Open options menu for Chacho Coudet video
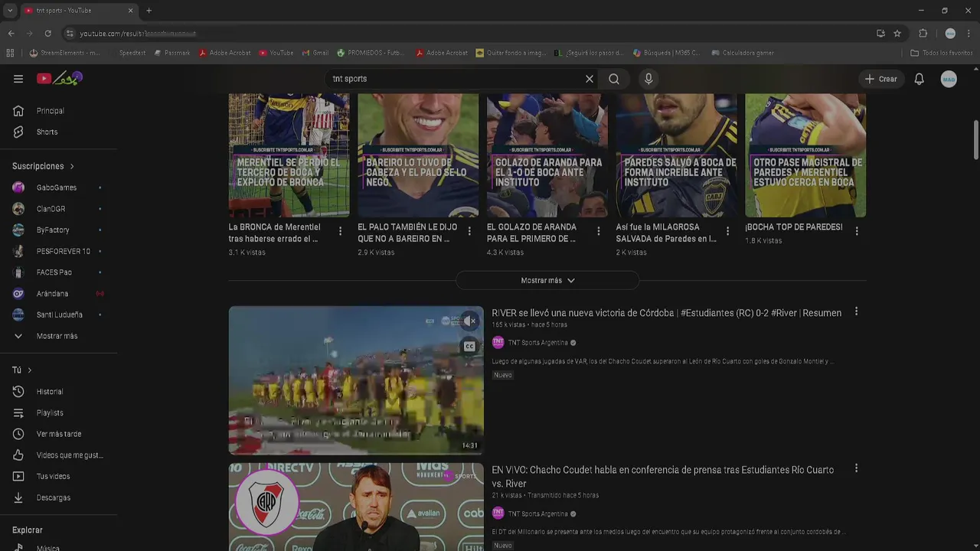This screenshot has height=551, width=980. click(x=856, y=468)
